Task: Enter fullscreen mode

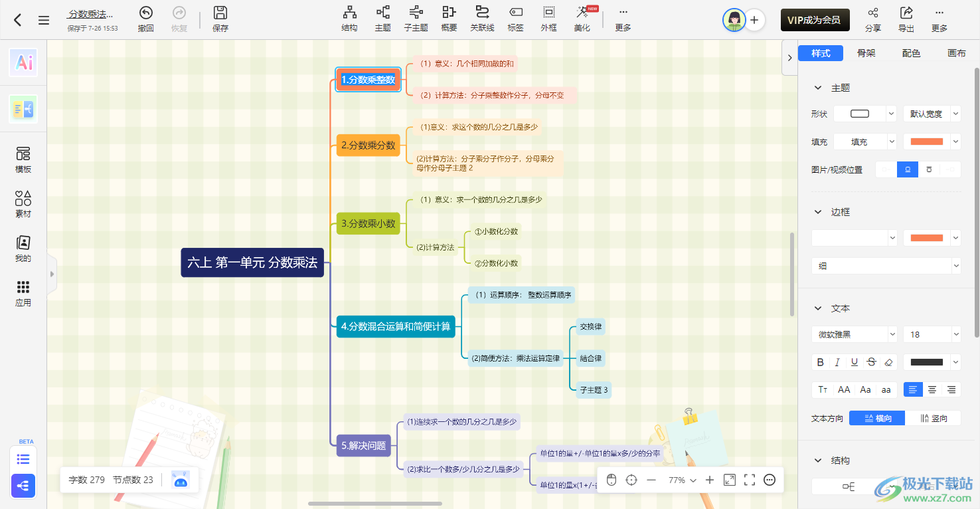Action: click(x=750, y=480)
